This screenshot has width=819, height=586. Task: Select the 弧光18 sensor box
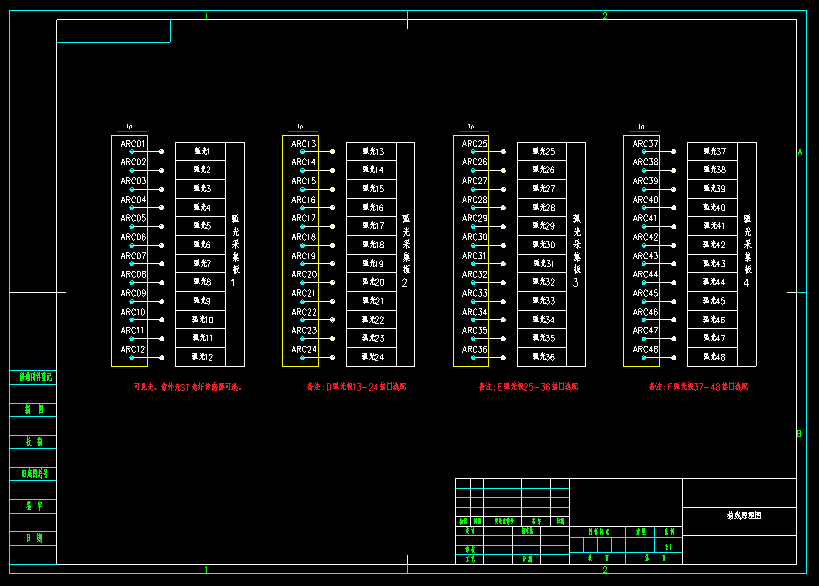(372, 245)
